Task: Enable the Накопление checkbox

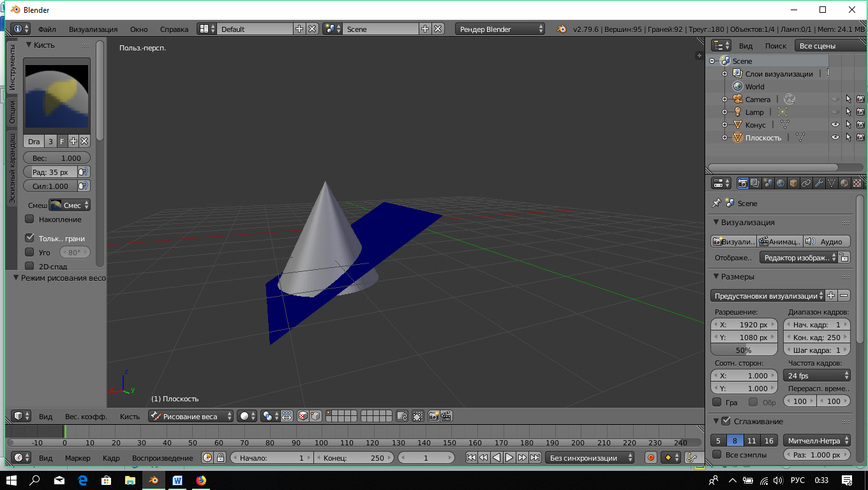Action: [x=29, y=219]
